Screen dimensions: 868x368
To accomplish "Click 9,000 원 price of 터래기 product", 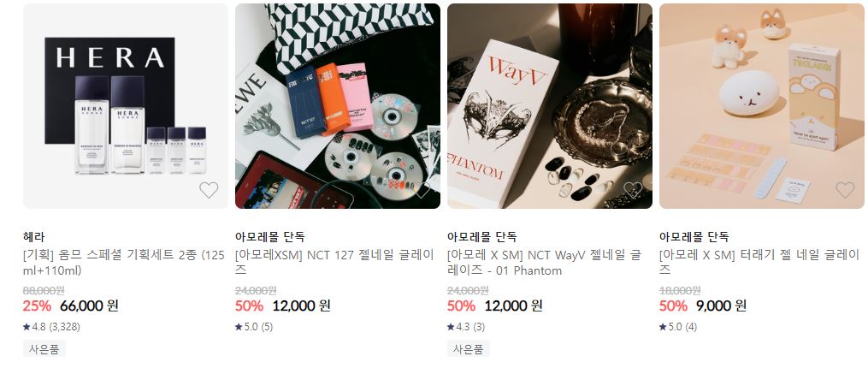I will click(721, 306).
